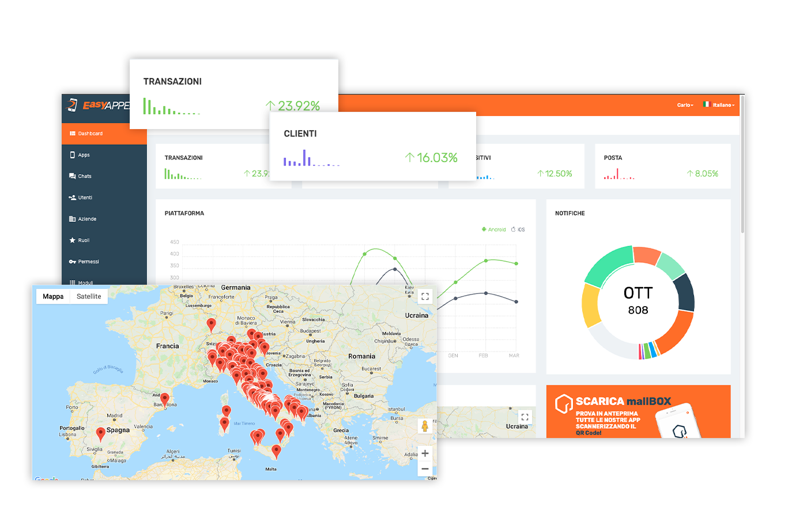
Task: Click the Italian flag icon
Action: pyautogui.click(x=706, y=104)
